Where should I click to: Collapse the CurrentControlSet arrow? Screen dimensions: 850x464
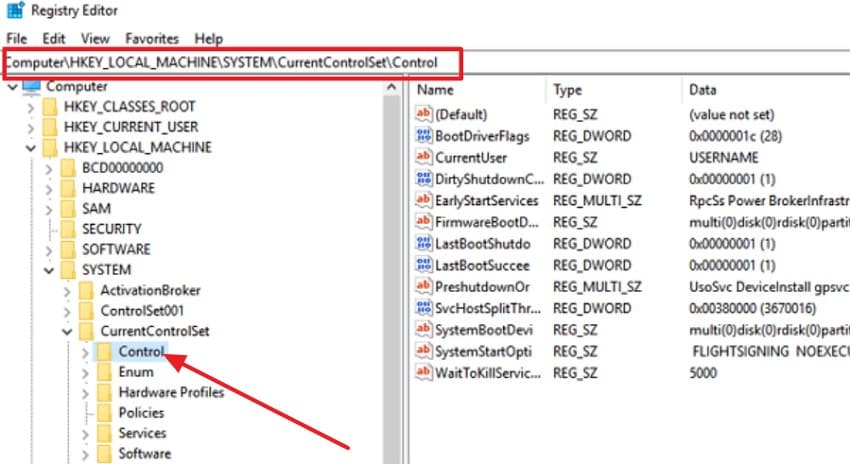tap(67, 332)
